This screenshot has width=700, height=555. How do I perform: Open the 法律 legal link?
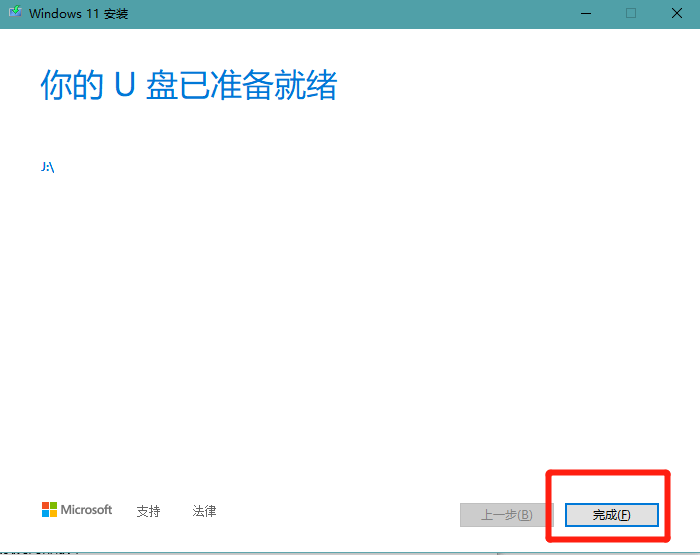[x=204, y=511]
